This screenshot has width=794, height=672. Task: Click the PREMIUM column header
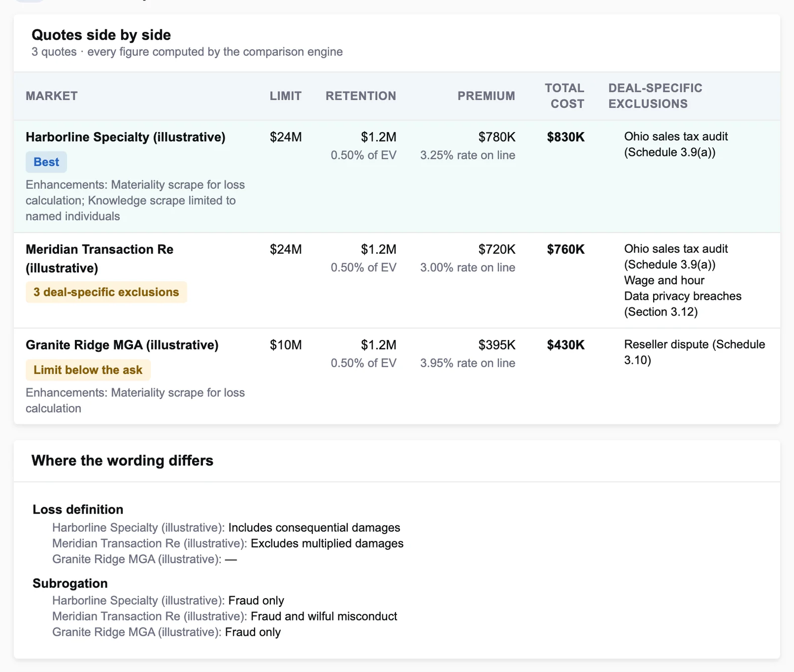[x=486, y=96]
